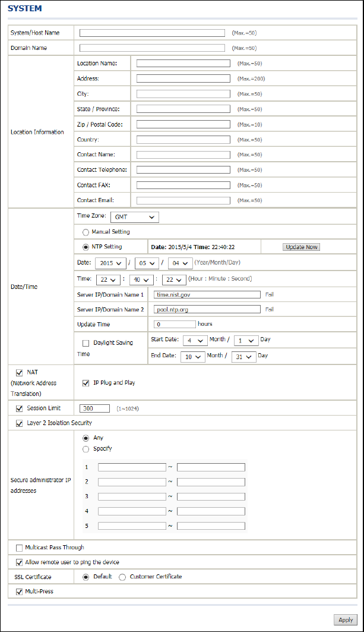This screenshot has height=632, width=364.
Task: Click start IP field of row 5
Action: pos(132,526)
